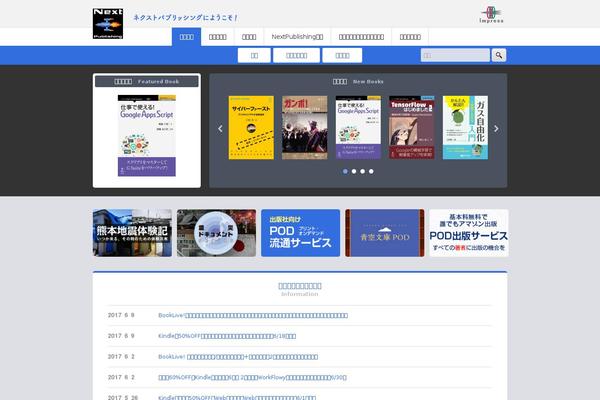Open the TensorFlow はじめました 2 book cover
600x400 pixels.
(x=412, y=127)
